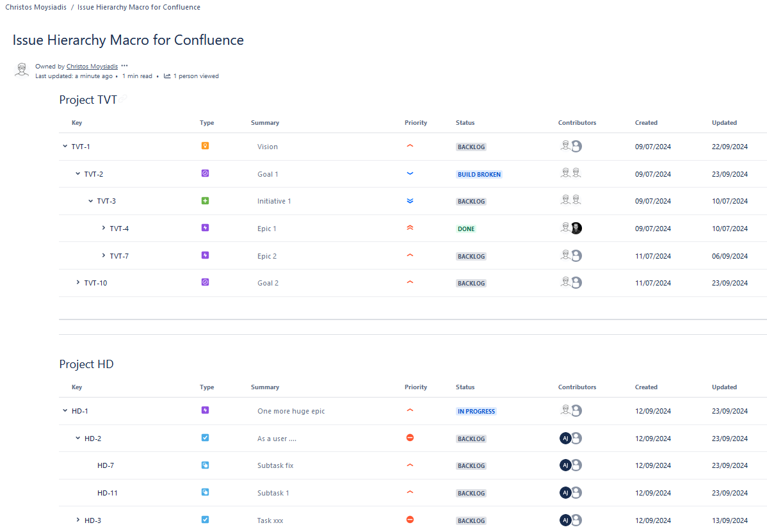
Task: Click the contributor avatars in TVT-2 row
Action: point(571,173)
